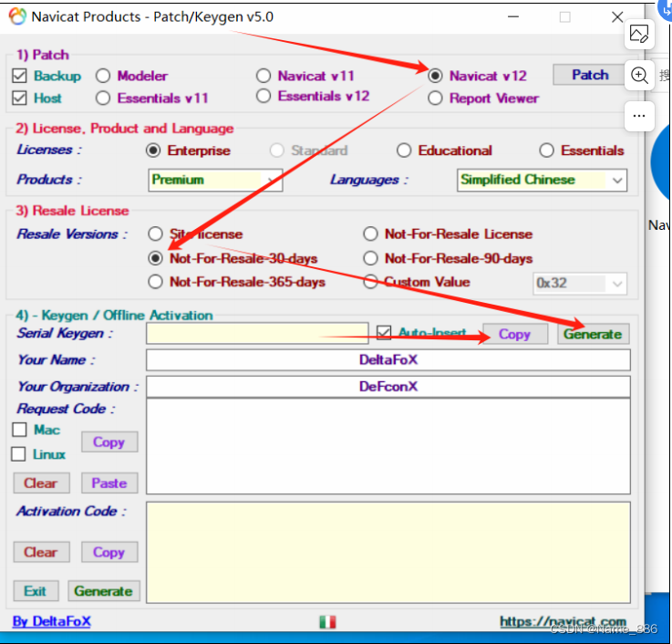Close the Patch/Keygen window

[x=617, y=17]
